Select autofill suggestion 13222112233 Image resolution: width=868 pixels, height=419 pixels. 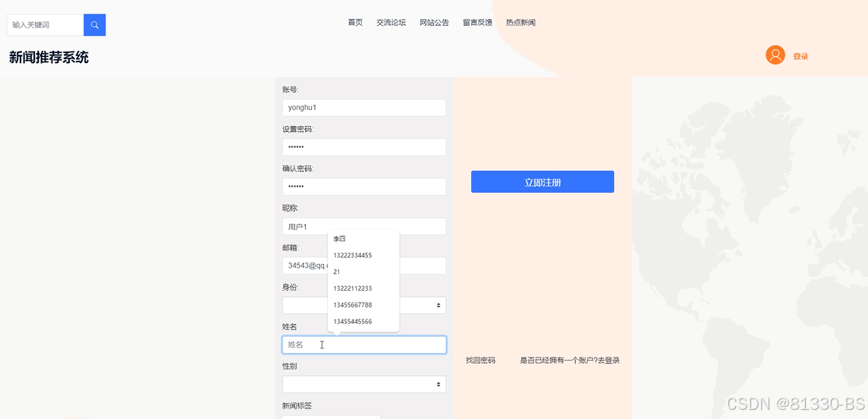click(363, 288)
